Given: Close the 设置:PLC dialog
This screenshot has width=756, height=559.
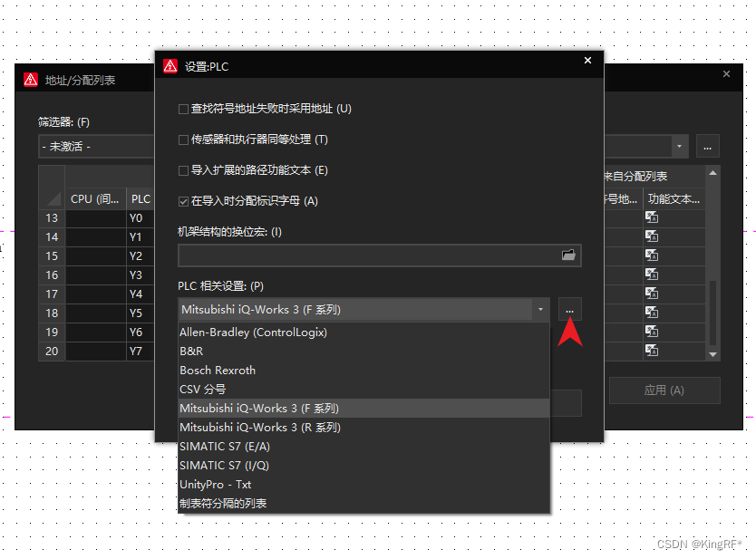Looking at the screenshot, I should click(587, 61).
